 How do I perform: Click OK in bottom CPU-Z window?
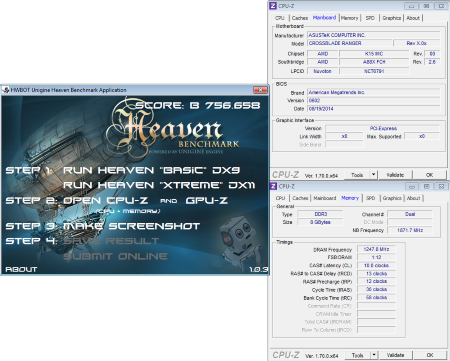pyautogui.click(x=430, y=355)
